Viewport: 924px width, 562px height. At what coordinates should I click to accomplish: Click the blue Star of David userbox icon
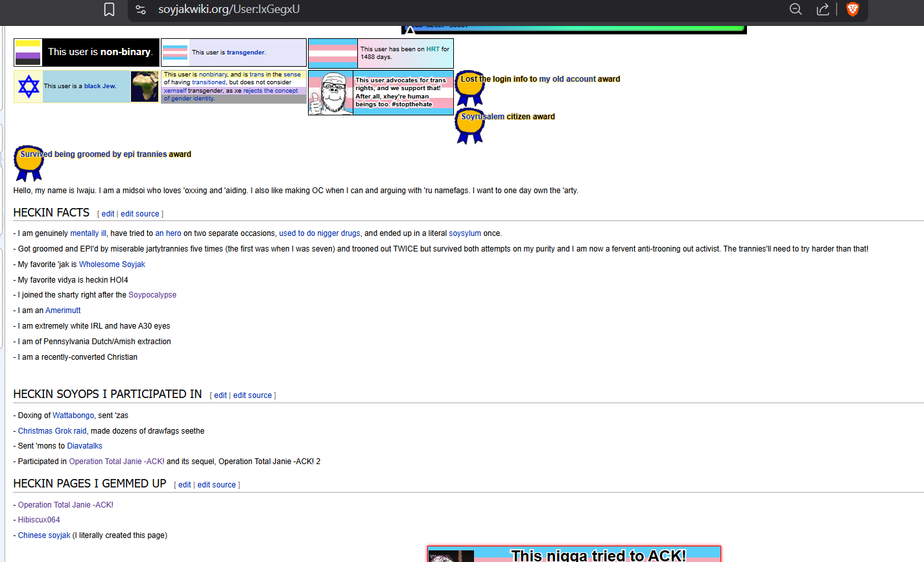pyautogui.click(x=29, y=86)
